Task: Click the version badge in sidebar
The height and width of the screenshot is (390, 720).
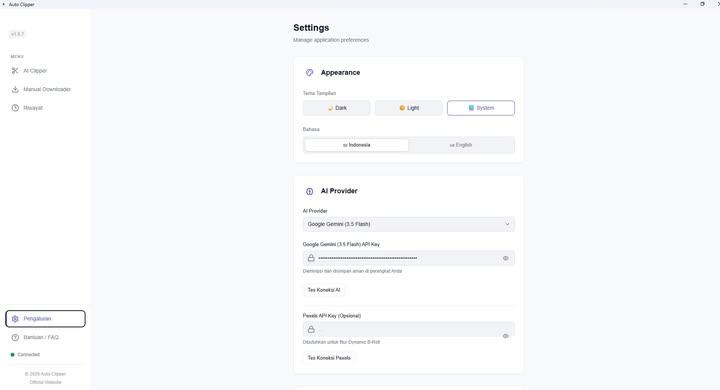Action: (17, 34)
